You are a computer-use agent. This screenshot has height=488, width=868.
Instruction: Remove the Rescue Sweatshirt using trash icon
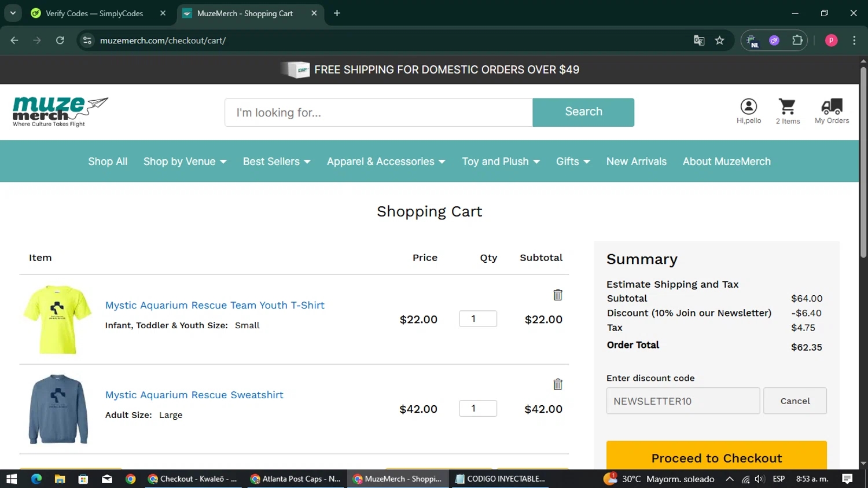557,384
